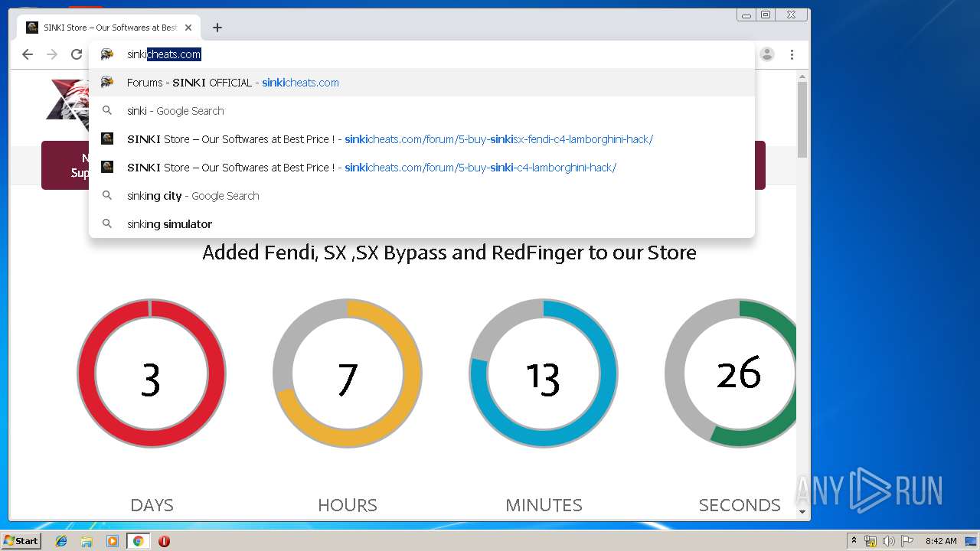Select 'sinking simulator' search suggestion
980x551 pixels.
coord(422,224)
